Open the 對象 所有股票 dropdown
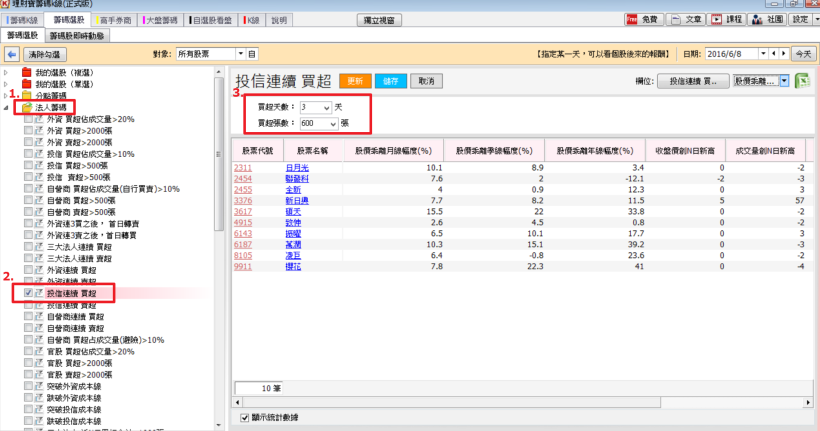Screen dimensions: 820x431 tap(241, 54)
